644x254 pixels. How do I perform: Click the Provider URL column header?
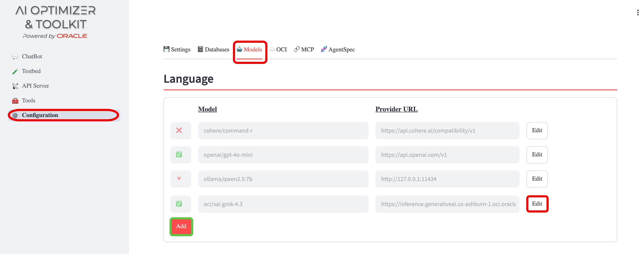coord(396,109)
